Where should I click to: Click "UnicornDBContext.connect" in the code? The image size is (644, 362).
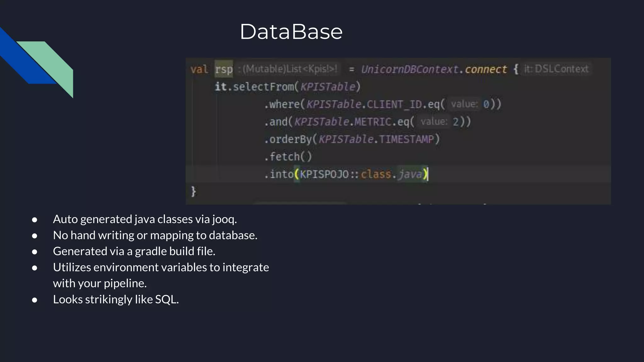coord(434,69)
